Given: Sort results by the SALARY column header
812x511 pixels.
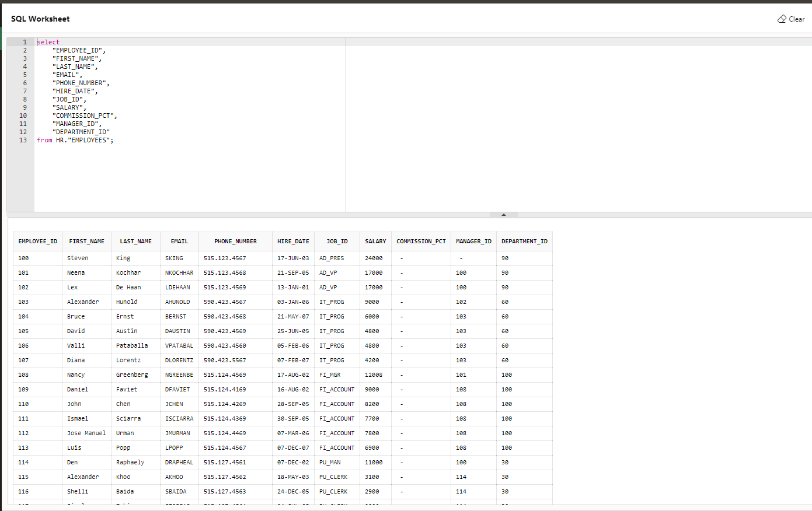Looking at the screenshot, I should 375,241.
